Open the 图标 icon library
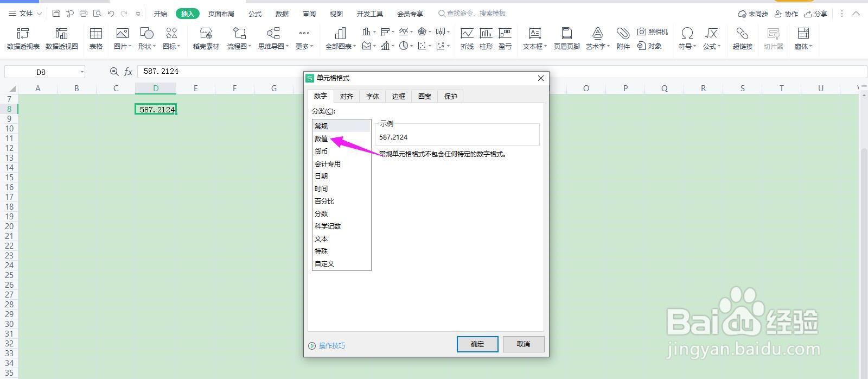The image size is (868, 379). click(171, 39)
